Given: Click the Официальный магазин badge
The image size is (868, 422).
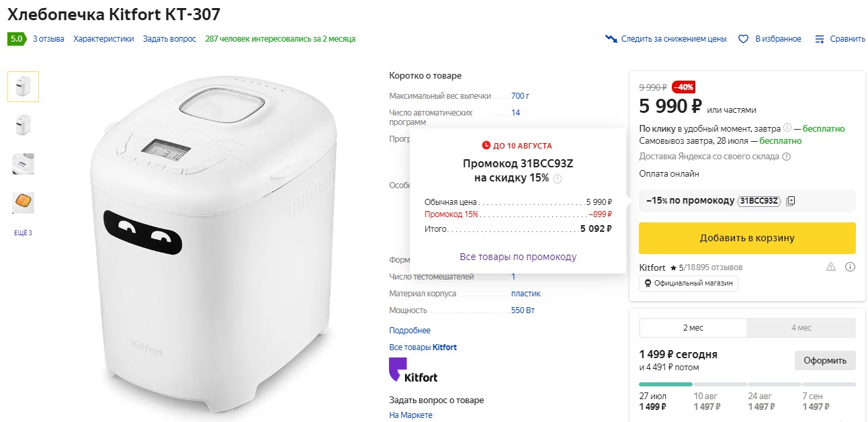Looking at the screenshot, I should 689,283.
